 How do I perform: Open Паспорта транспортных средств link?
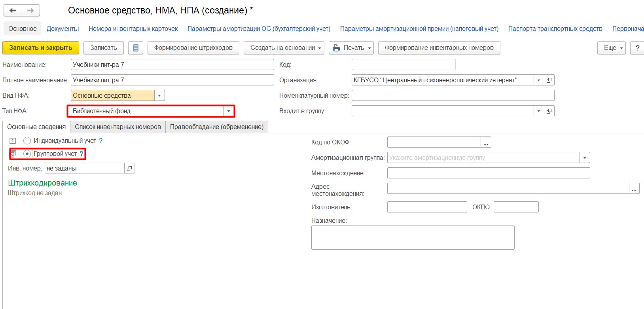[x=555, y=29]
